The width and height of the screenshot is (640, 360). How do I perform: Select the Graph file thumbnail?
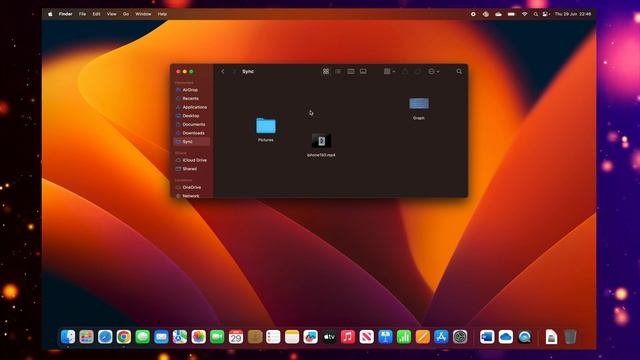[x=419, y=104]
